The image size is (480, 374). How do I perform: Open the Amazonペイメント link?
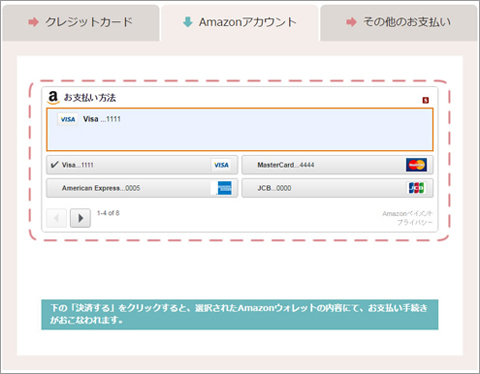407,213
